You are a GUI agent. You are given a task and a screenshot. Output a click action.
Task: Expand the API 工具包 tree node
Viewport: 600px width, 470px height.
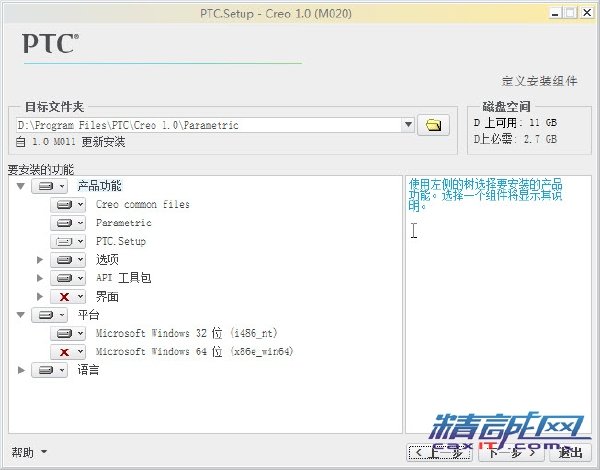(39, 278)
